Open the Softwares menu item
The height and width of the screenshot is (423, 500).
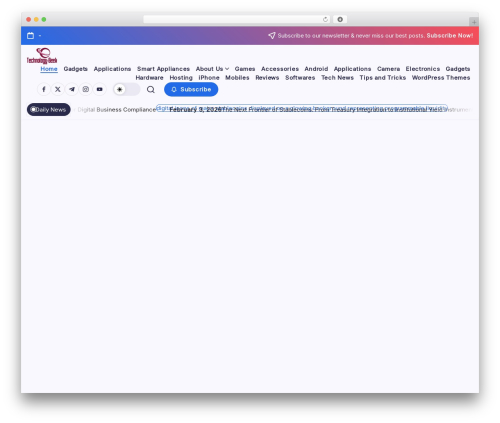point(300,78)
